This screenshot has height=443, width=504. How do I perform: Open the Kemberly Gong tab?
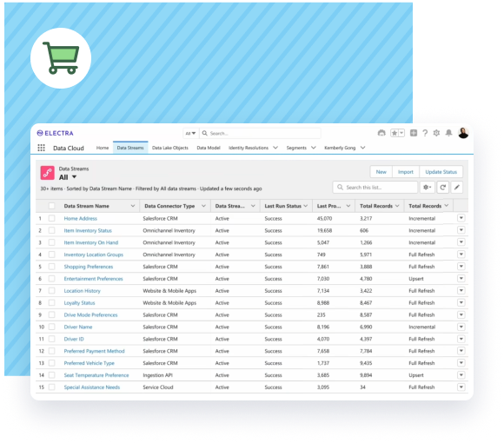click(340, 148)
